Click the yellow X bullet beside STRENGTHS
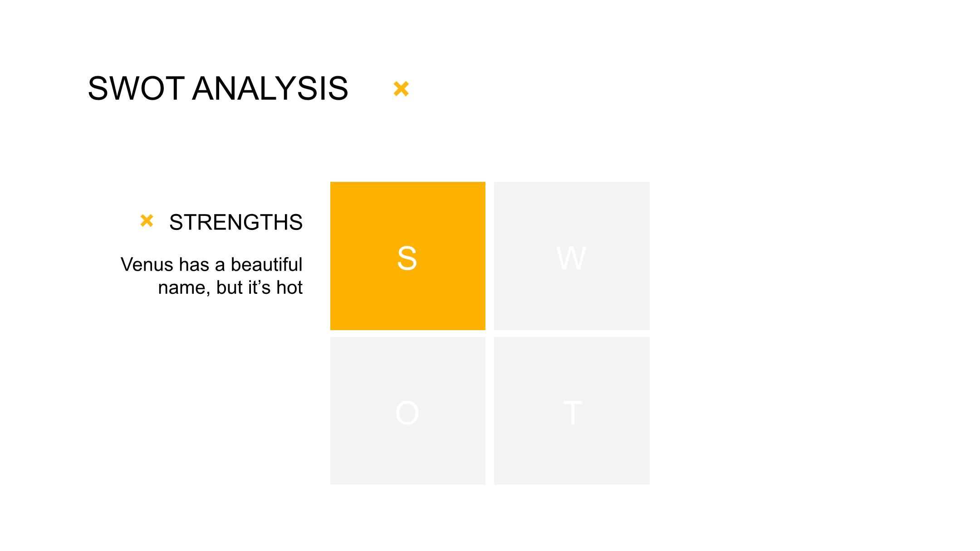This screenshot has height=551, width=980. (147, 221)
